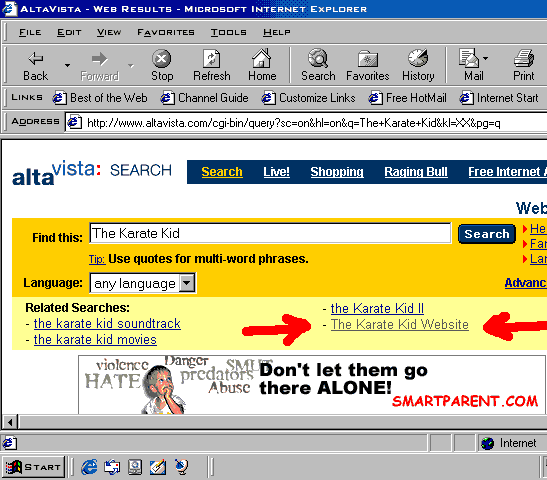Select the Shopping tab
The height and width of the screenshot is (480, 547).
[x=337, y=172]
